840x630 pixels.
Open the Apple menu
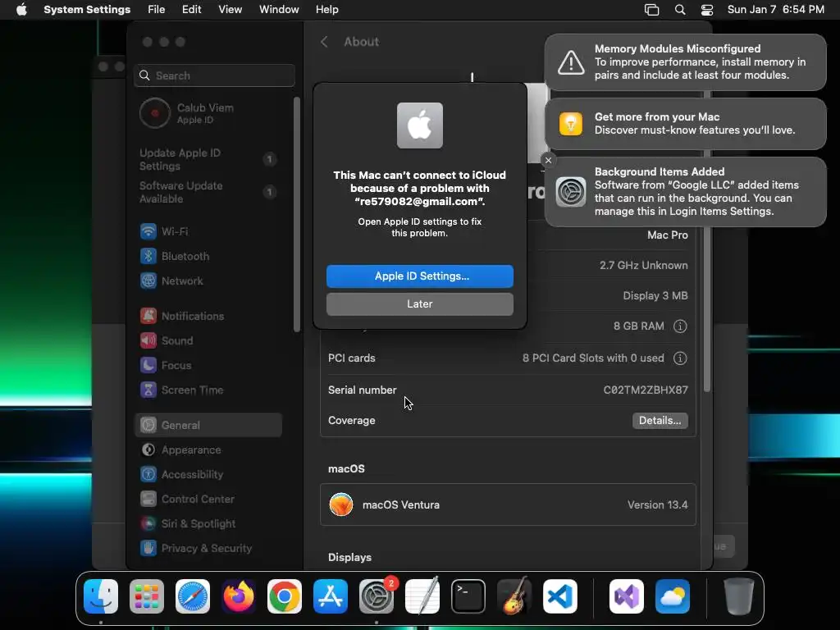pyautogui.click(x=21, y=10)
